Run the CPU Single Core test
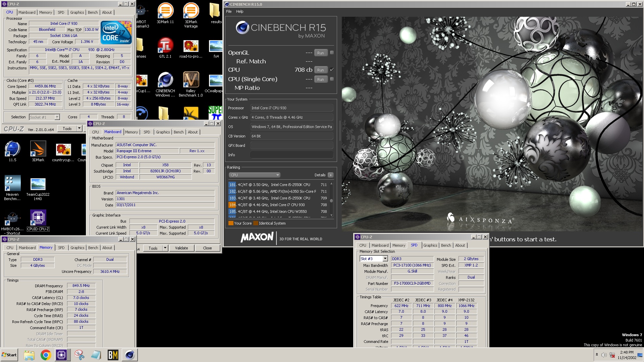 click(x=321, y=79)
